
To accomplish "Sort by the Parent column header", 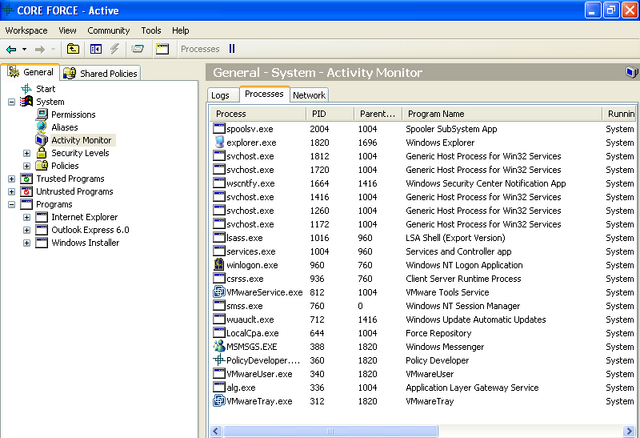I will [378, 114].
